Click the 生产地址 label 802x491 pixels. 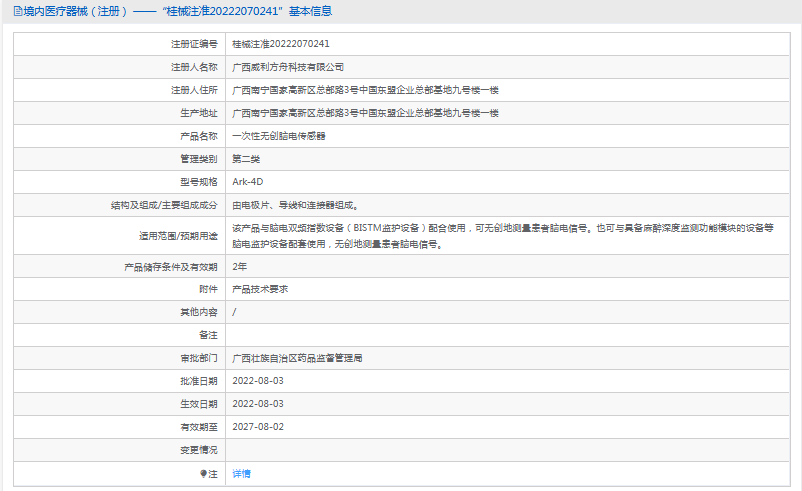tap(199, 113)
